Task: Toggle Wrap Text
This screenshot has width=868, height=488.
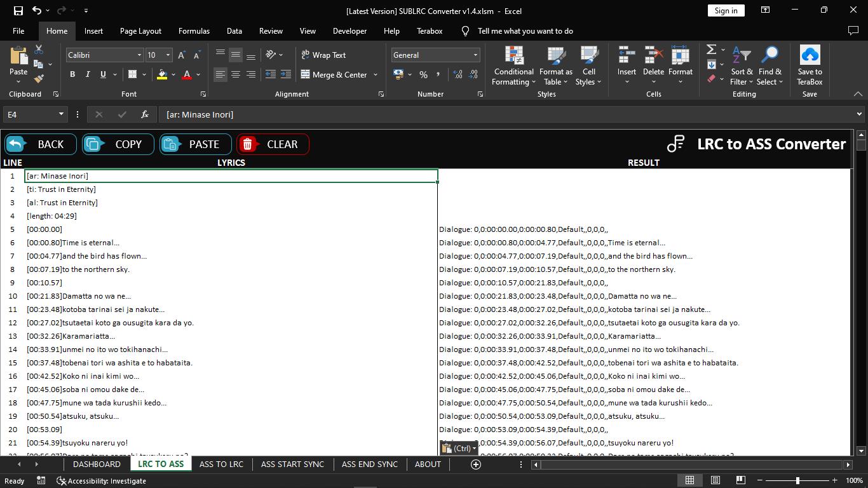Action: pyautogui.click(x=323, y=55)
